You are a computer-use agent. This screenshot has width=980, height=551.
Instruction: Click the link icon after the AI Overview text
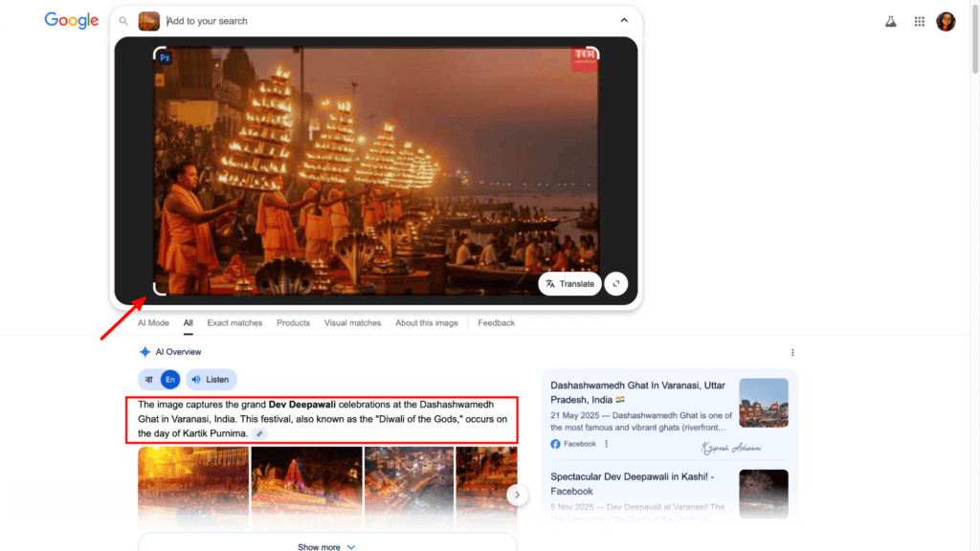click(259, 433)
